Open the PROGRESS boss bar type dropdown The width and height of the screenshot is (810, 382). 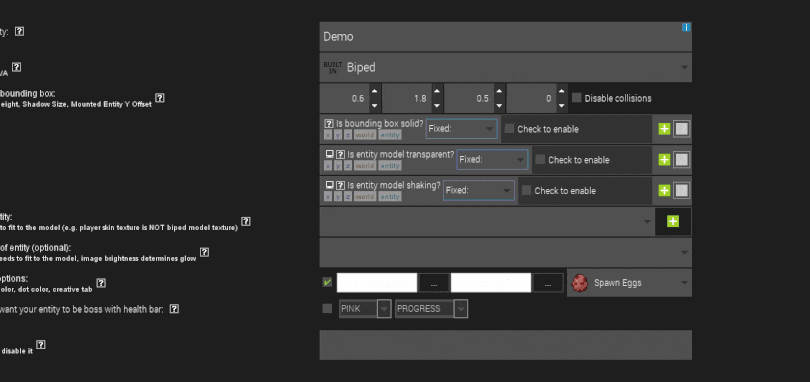point(431,309)
